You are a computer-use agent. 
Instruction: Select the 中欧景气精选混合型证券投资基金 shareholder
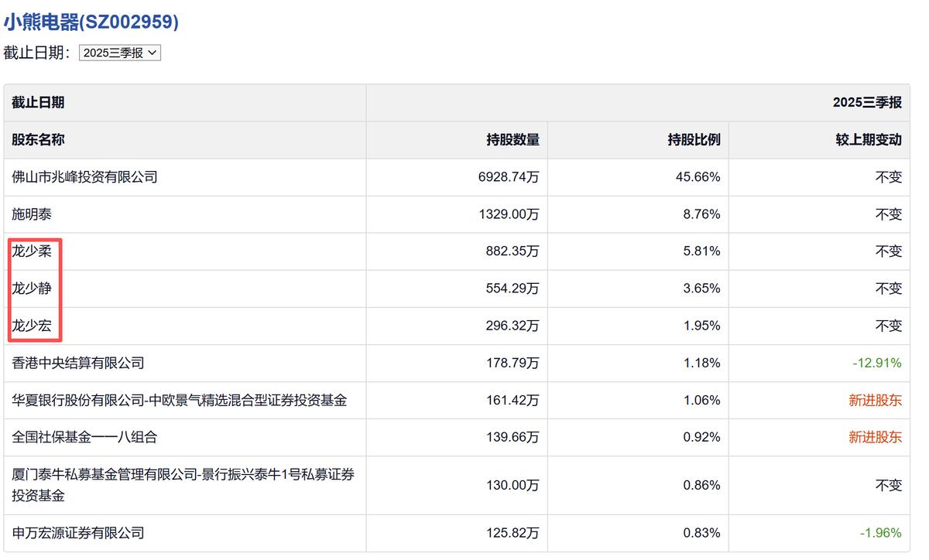(x=179, y=400)
